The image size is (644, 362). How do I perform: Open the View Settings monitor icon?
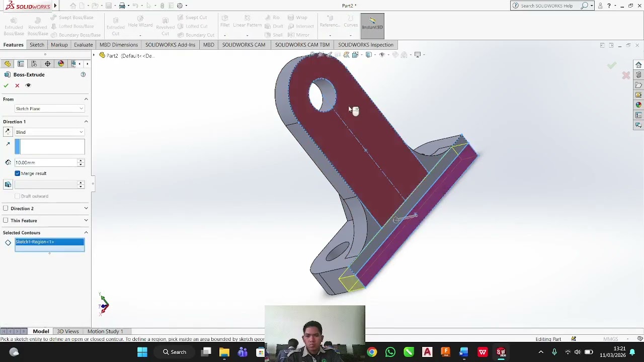point(417,55)
